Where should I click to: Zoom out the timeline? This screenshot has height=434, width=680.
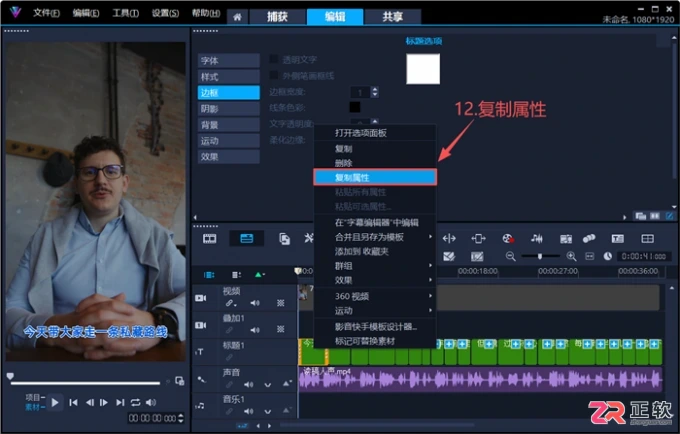tap(510, 257)
